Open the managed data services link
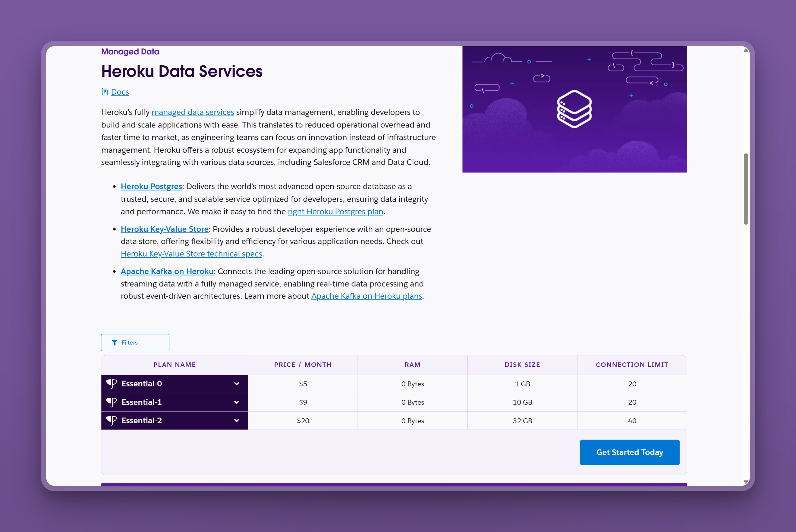Screen dimensions: 796x532 pos(193,112)
